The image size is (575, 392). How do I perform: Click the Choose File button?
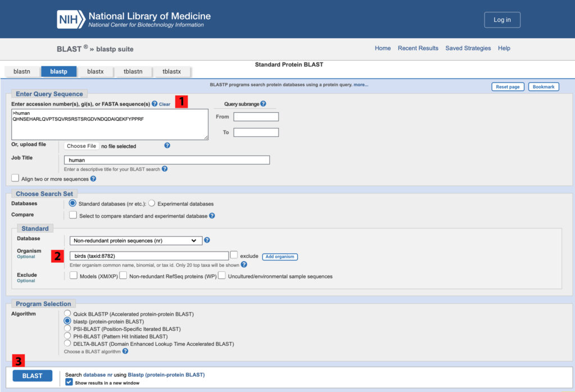(x=81, y=146)
